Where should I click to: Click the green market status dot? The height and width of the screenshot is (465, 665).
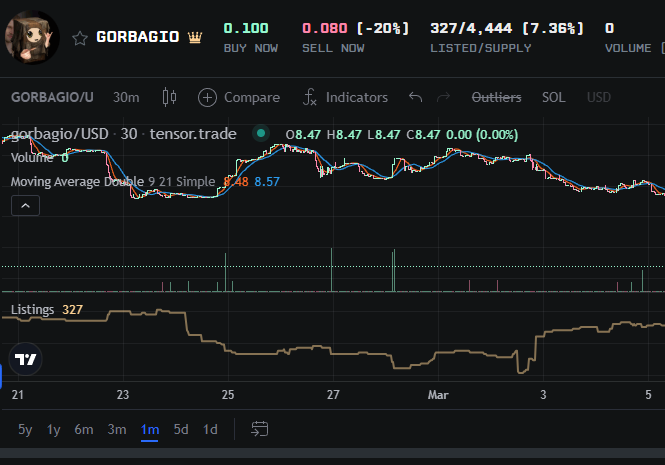pos(261,134)
